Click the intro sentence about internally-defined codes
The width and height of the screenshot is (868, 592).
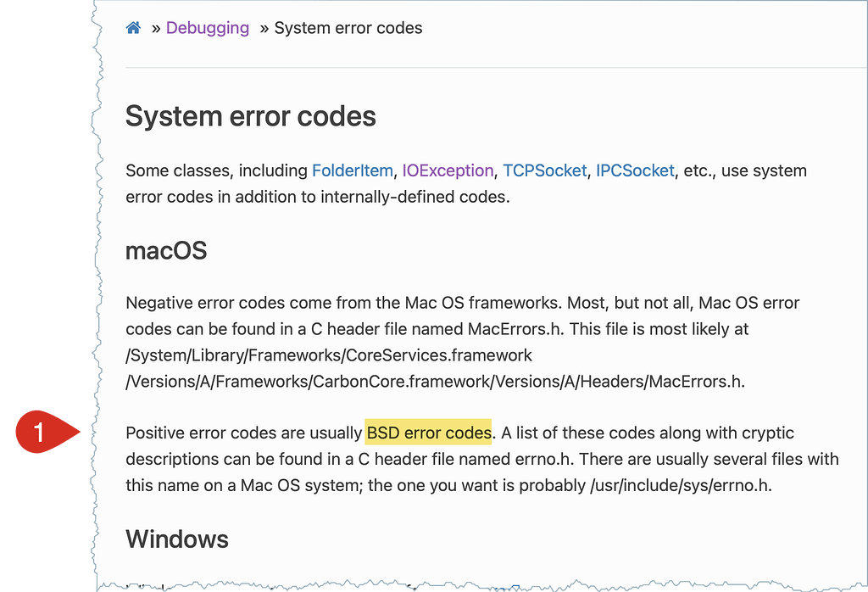[x=318, y=197]
